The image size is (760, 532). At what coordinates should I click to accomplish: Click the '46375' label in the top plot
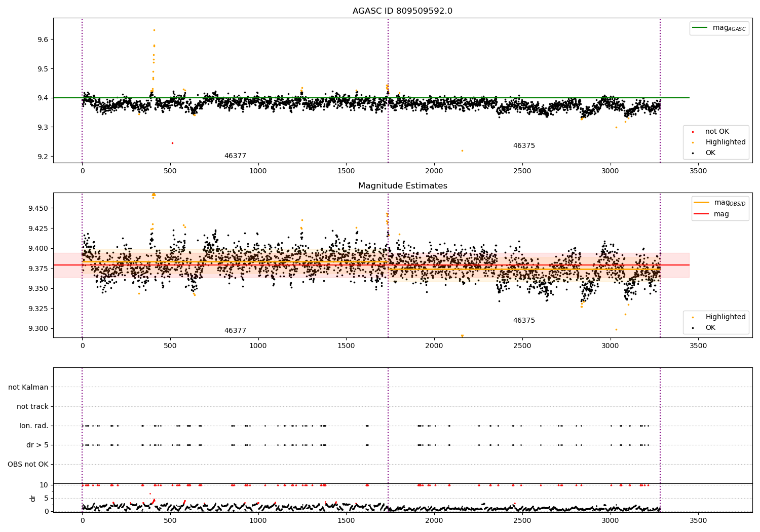point(524,146)
